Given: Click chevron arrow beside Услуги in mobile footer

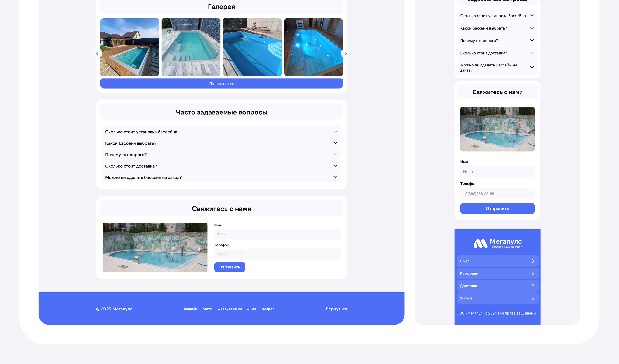Looking at the screenshot, I should (533, 298).
